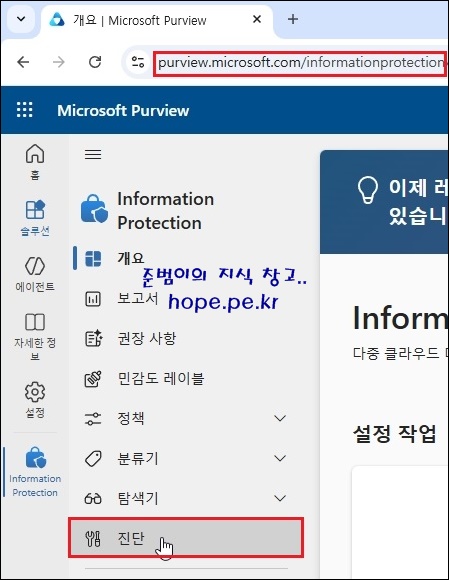Viewport: 449px width, 580px height.
Task: Go to Home (홈) in left rail
Action: pyautogui.click(x=35, y=162)
